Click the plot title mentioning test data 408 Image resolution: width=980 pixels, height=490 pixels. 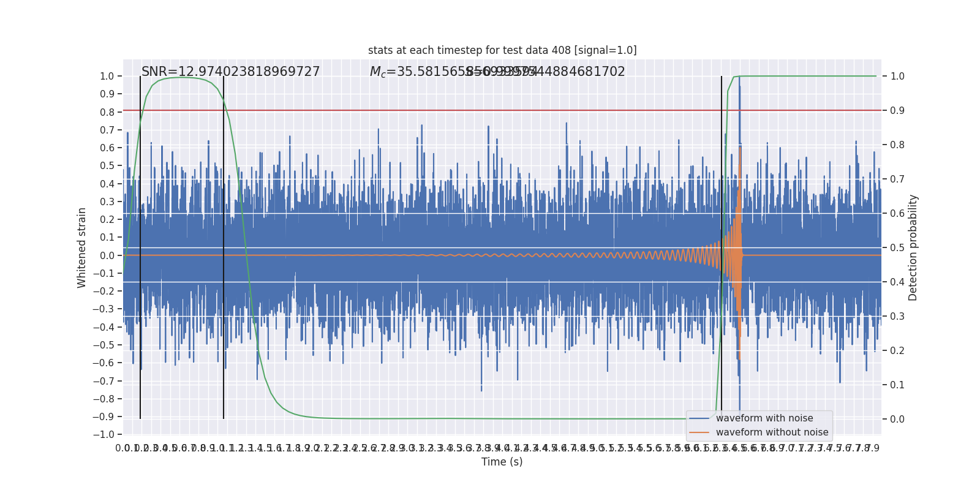coord(502,50)
